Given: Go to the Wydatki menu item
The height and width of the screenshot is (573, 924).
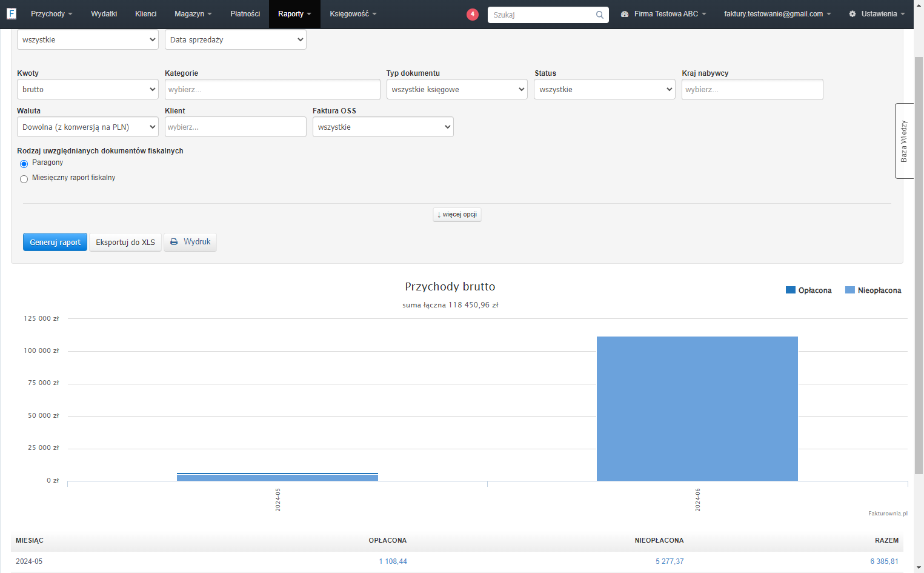Looking at the screenshot, I should click(104, 14).
